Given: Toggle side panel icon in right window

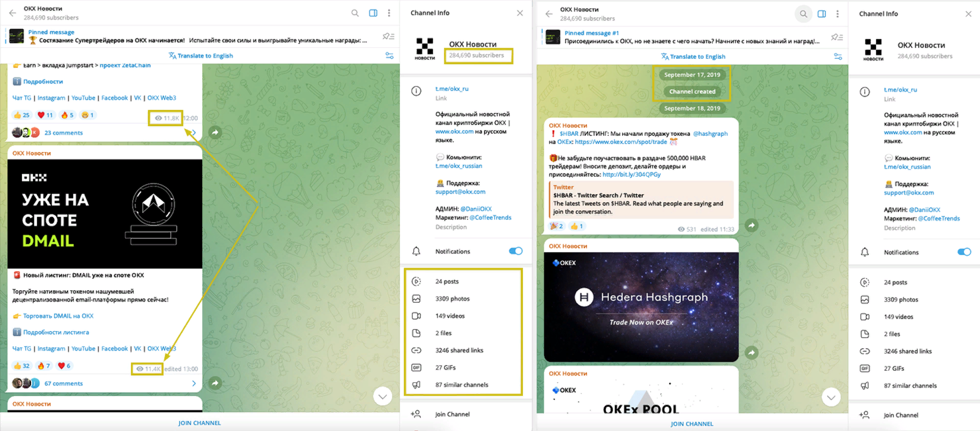Looking at the screenshot, I should 822,14.
